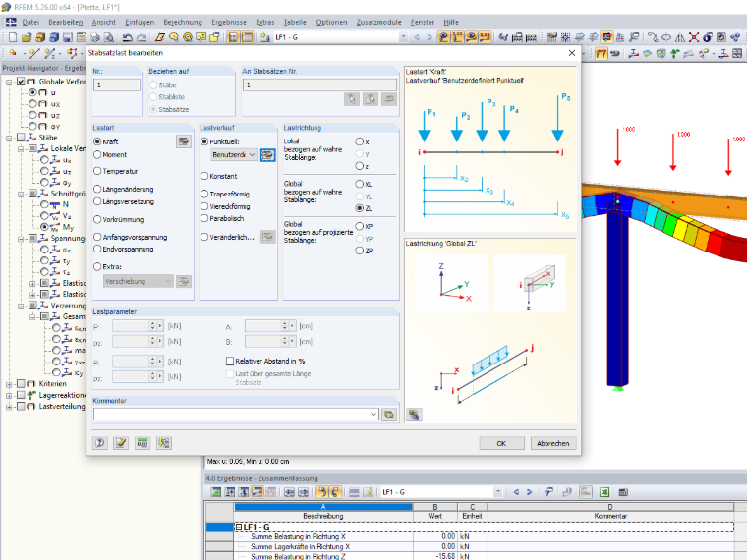747x560 pixels.
Task: Undo the last action
Action: coord(127,37)
